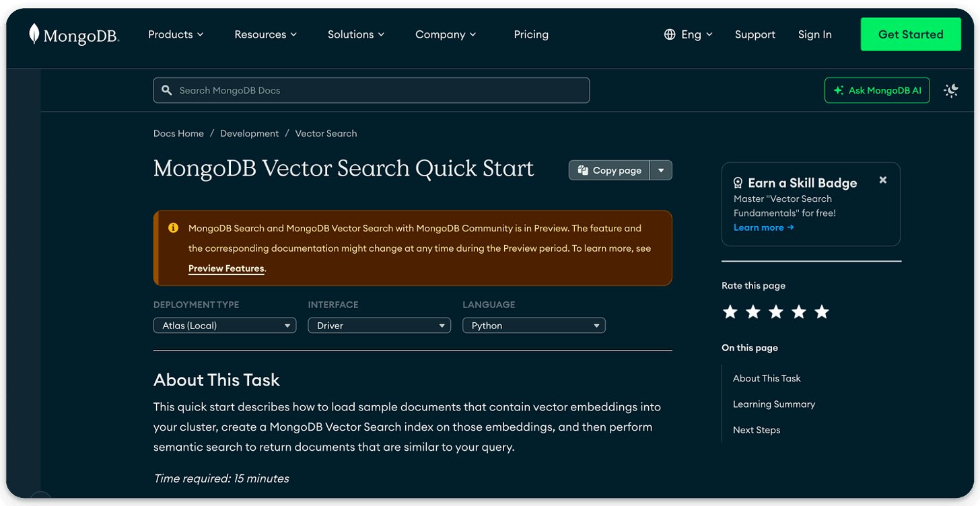Open the Products menu
The height and width of the screenshot is (506, 980).
176,34
